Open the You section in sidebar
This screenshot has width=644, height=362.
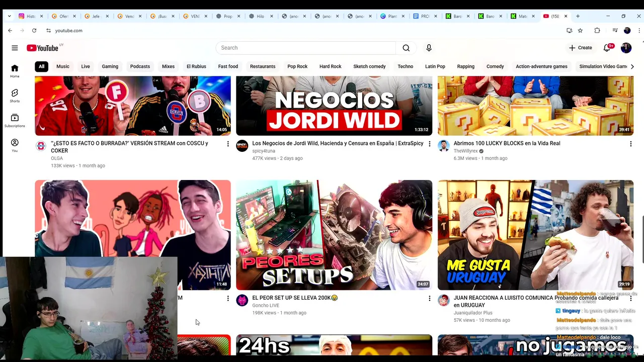pyautogui.click(x=15, y=145)
